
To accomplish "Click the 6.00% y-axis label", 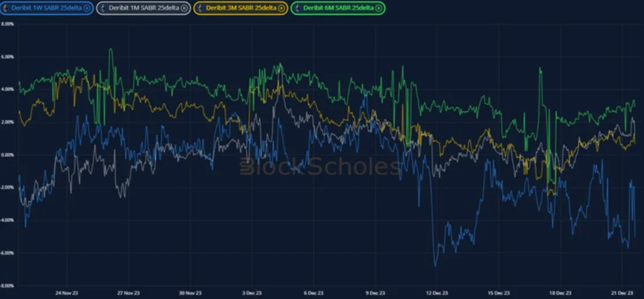I will (8, 56).
